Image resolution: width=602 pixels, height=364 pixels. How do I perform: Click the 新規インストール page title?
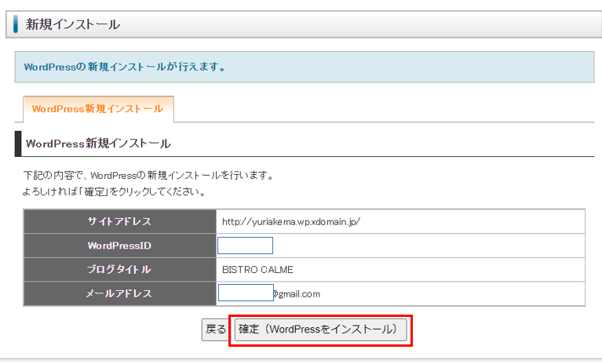pos(73,24)
